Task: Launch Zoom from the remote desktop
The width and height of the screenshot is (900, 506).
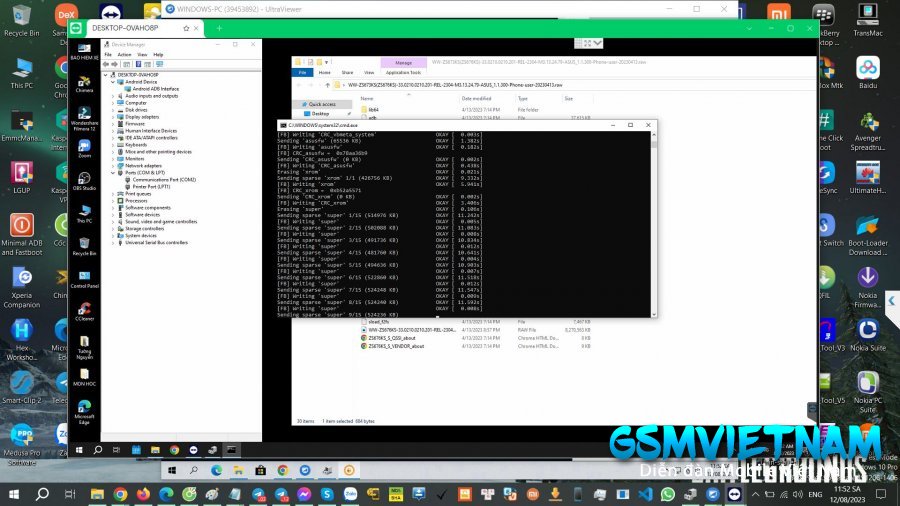Action: (84, 149)
